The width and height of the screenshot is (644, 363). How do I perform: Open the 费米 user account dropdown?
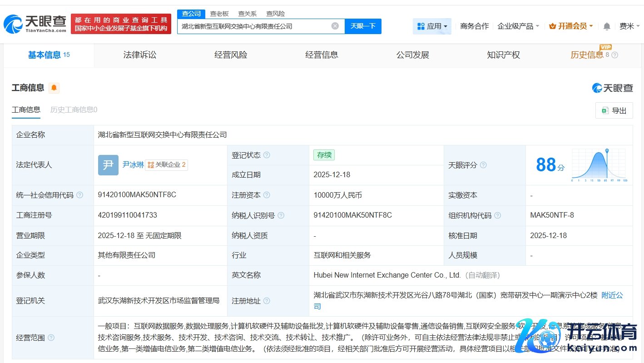[629, 26]
